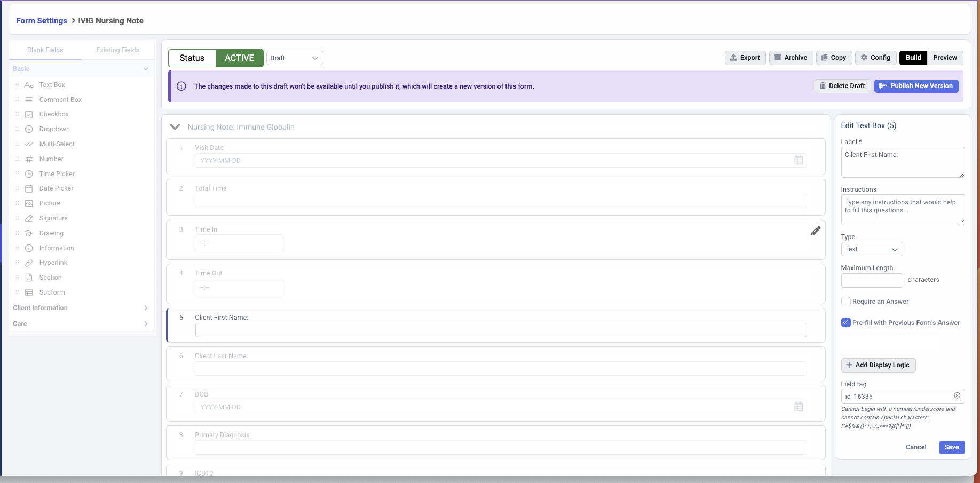Save the text box edits
The width and height of the screenshot is (980, 483).
coord(951,447)
